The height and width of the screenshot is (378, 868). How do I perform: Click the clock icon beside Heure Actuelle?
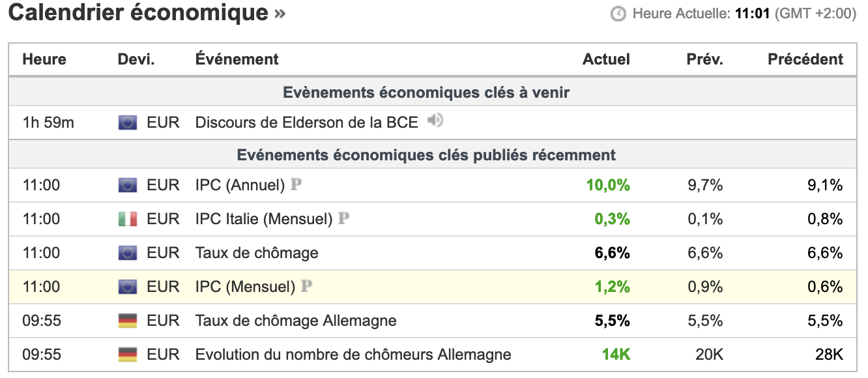(618, 14)
